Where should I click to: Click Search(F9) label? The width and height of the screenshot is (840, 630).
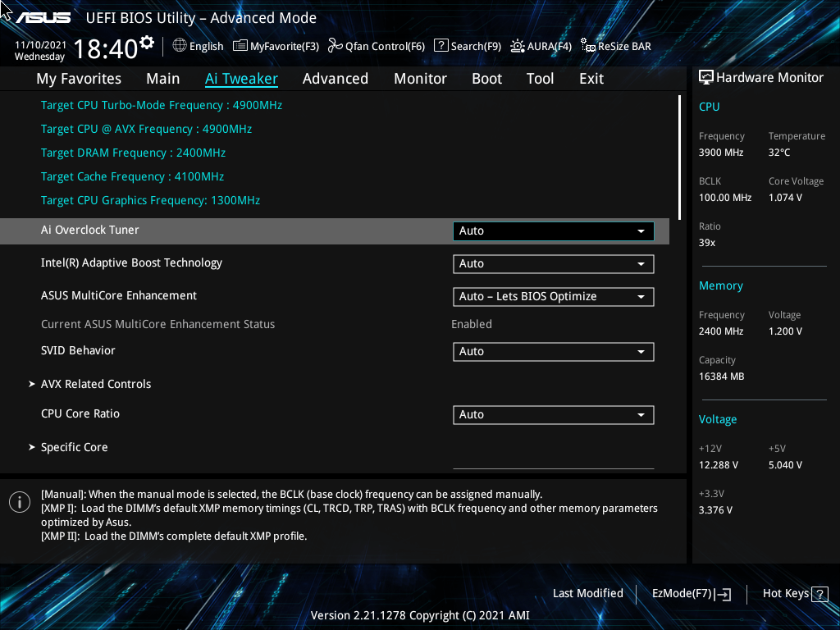tap(476, 47)
